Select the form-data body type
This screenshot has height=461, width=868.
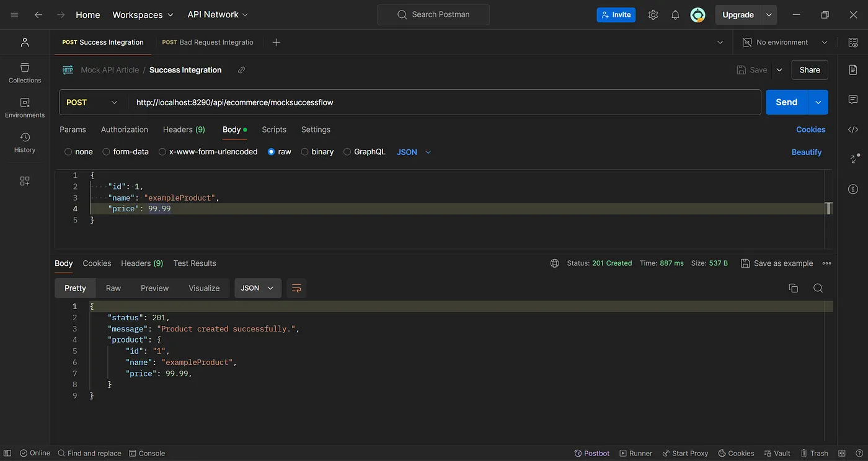[x=106, y=152]
